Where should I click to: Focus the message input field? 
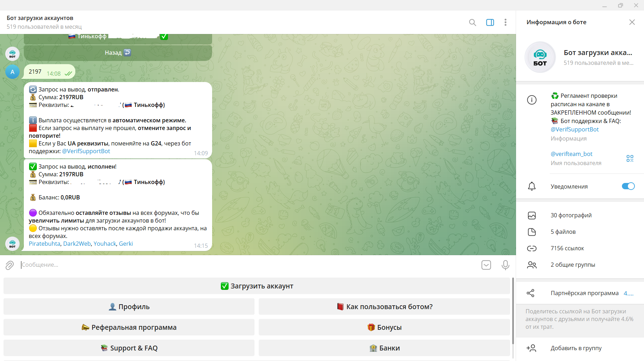point(245,265)
